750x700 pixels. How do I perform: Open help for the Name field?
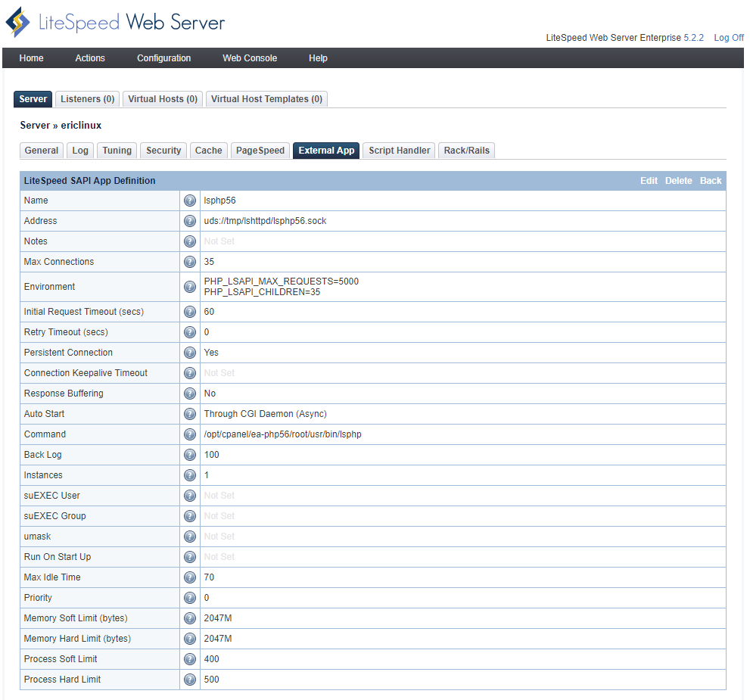pos(189,201)
